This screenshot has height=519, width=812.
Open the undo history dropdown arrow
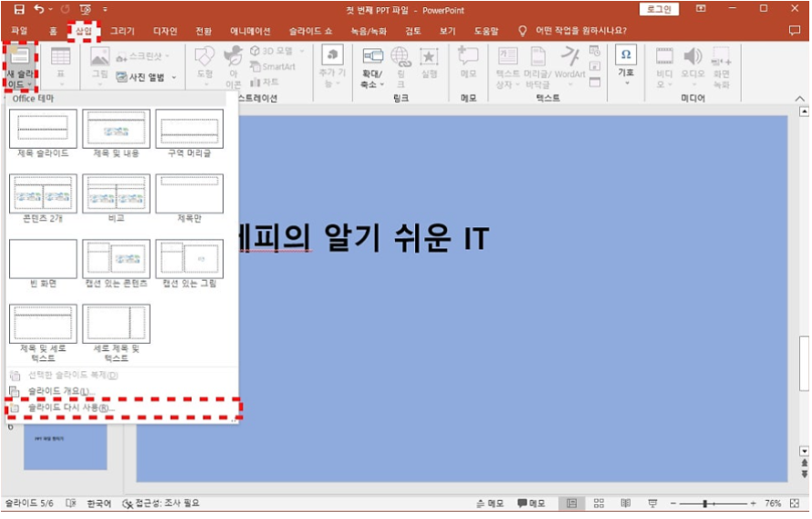pyautogui.click(x=51, y=9)
